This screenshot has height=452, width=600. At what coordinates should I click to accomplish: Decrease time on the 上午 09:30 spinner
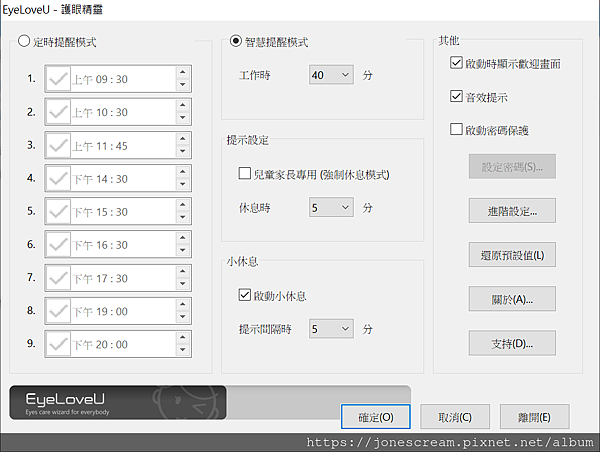coord(183,85)
